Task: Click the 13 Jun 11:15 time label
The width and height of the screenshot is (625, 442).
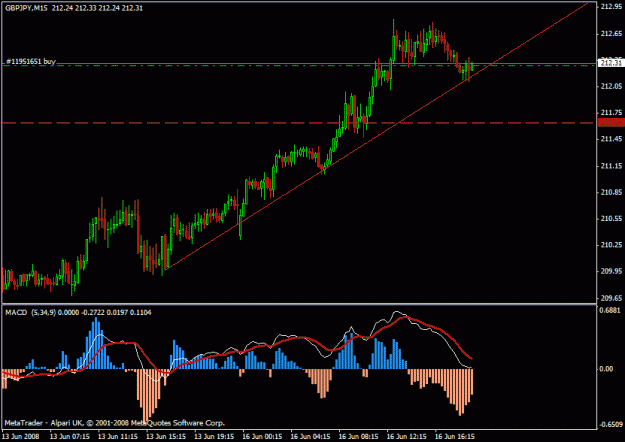Action: coord(118,436)
